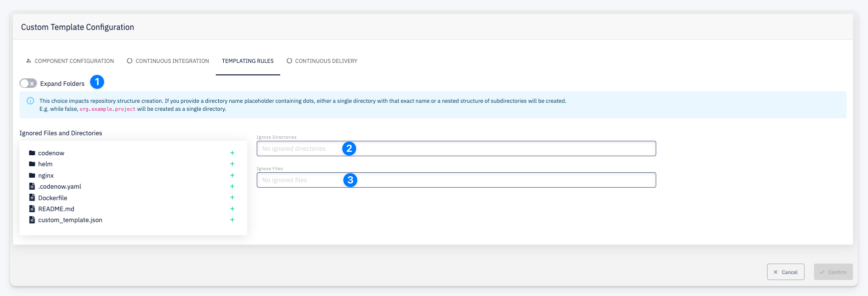Click the helm folder icon
This screenshot has width=868, height=296.
coord(32,164)
